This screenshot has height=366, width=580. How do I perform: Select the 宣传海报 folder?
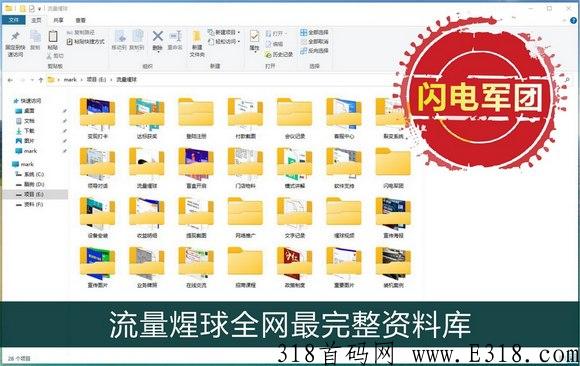(x=393, y=217)
